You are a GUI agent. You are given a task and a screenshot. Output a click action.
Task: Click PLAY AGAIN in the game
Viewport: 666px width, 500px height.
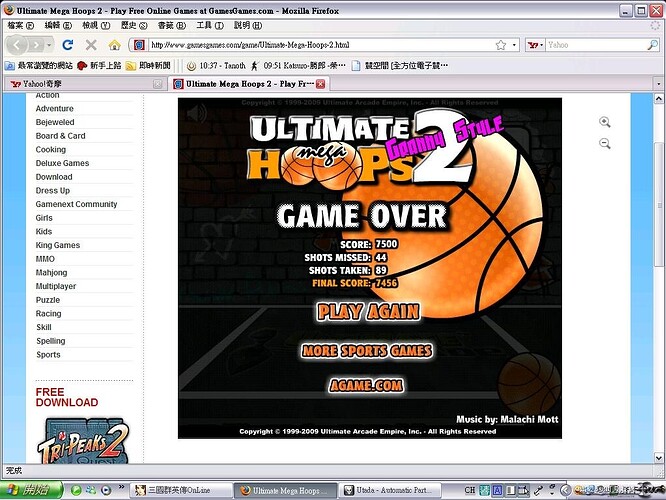point(368,312)
